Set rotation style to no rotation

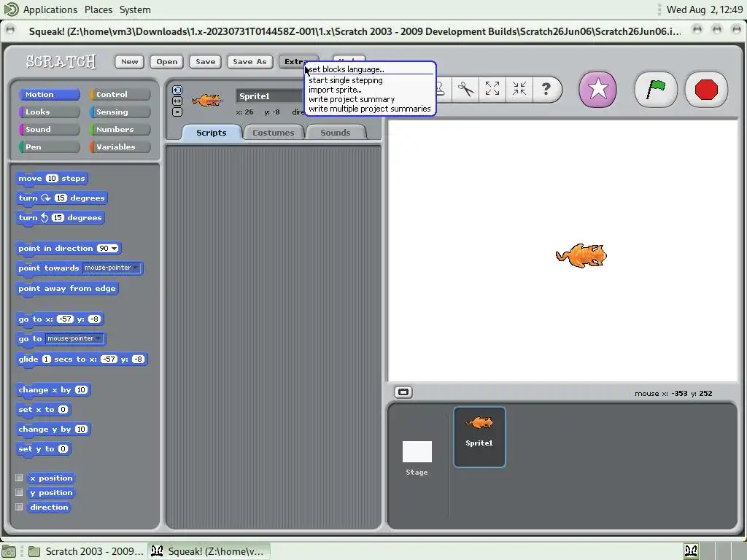(177, 112)
